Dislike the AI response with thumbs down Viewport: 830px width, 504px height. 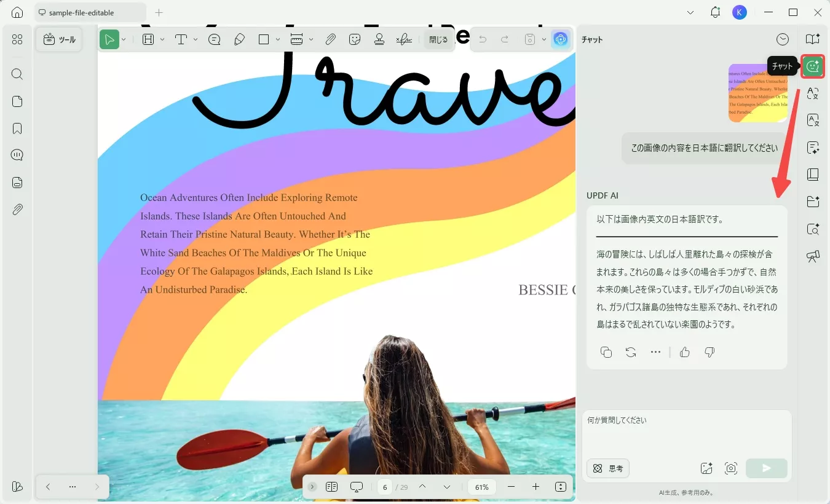(x=709, y=352)
